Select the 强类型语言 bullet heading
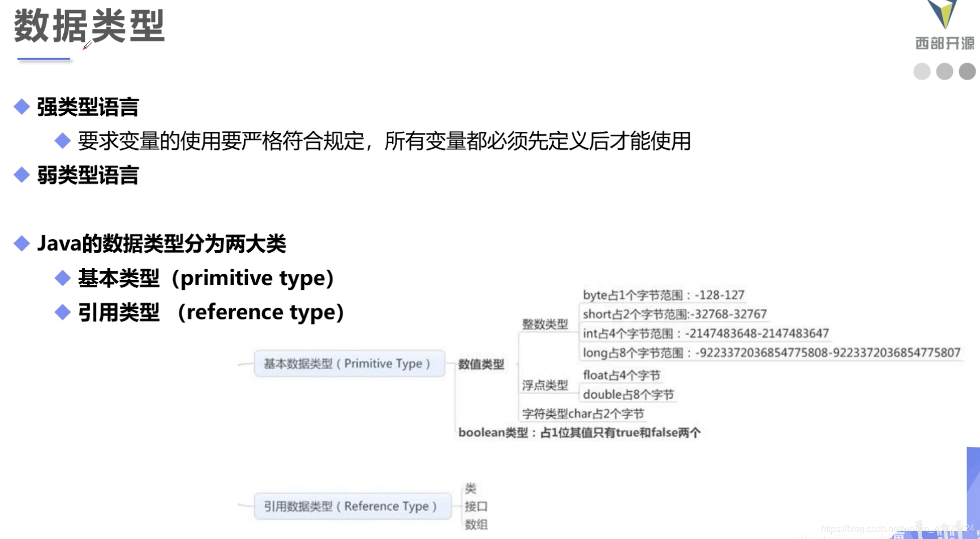Screen dimensions: 980x539 click(88, 107)
